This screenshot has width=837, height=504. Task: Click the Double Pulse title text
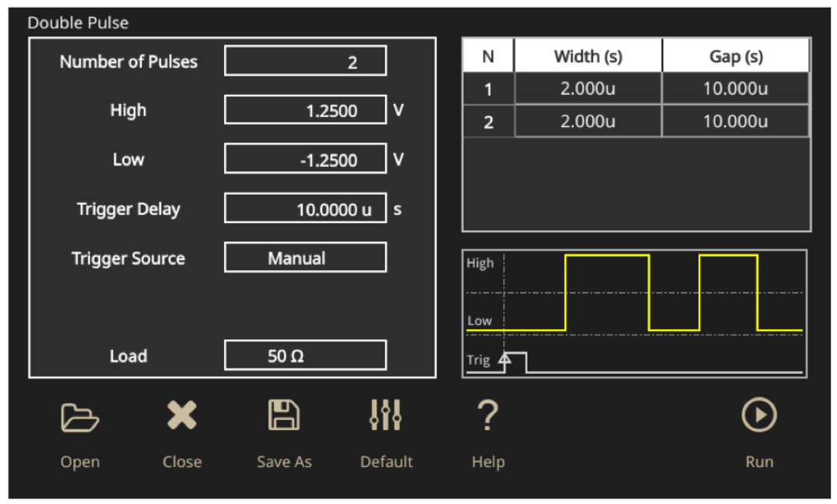[x=78, y=23]
